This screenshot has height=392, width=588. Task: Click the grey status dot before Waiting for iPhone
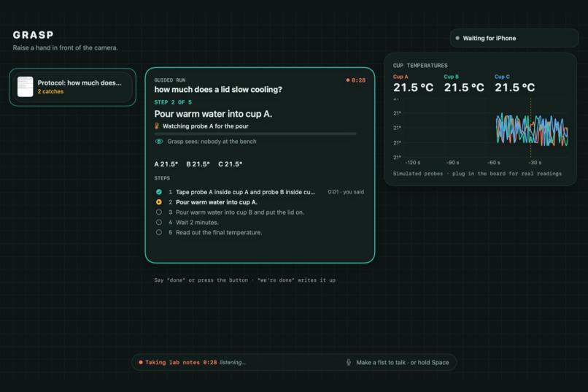(457, 38)
